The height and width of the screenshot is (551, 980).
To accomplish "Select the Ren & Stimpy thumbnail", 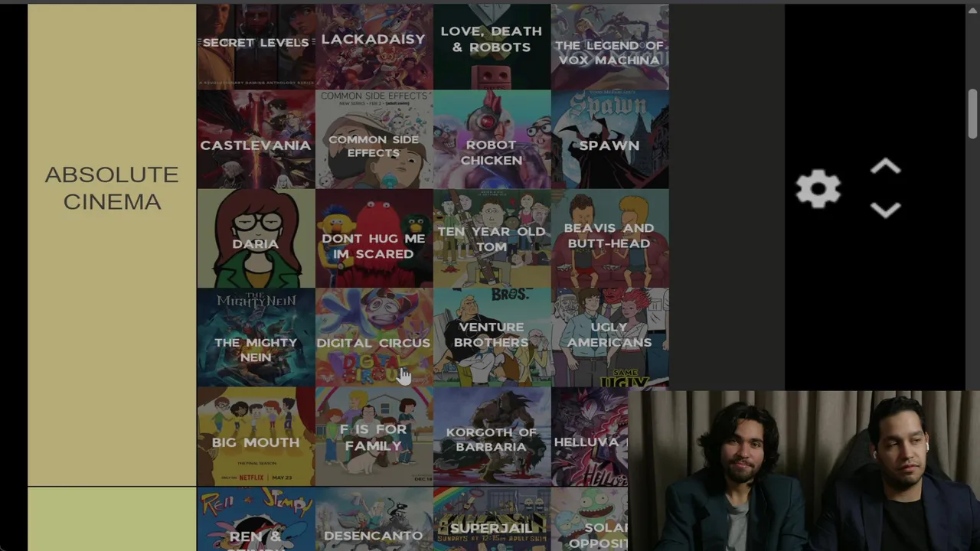I will tap(256, 519).
